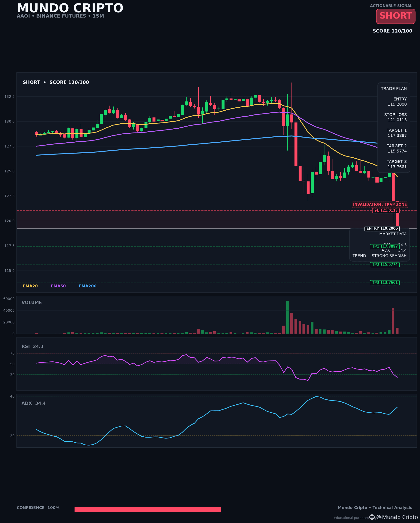Click the MARKET DATA heading
420x523 pixels.
tap(393, 234)
